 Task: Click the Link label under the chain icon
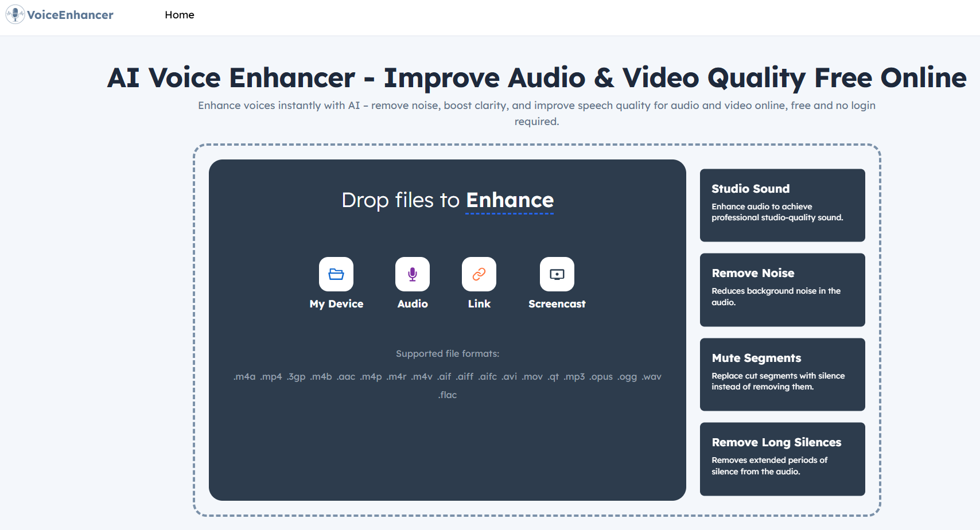(x=479, y=304)
